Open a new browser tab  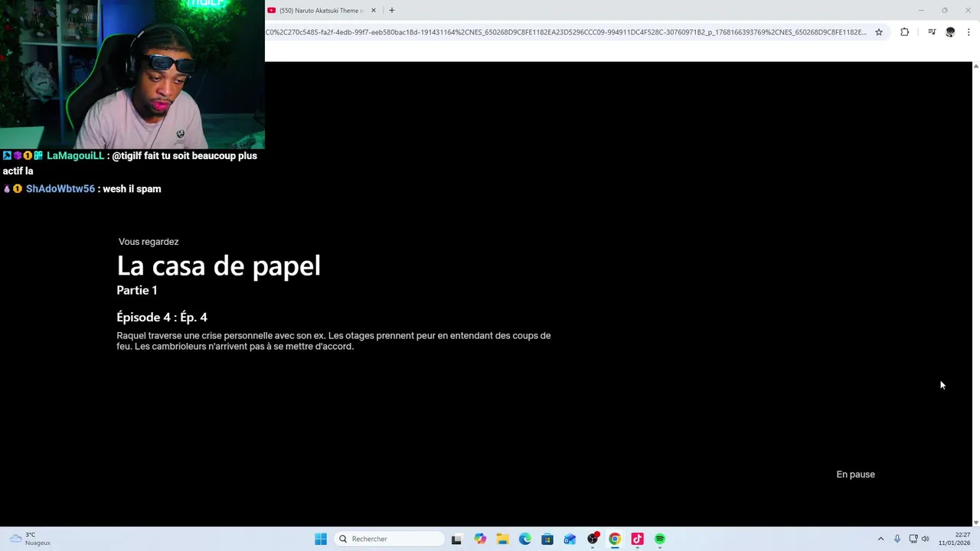(x=391, y=11)
